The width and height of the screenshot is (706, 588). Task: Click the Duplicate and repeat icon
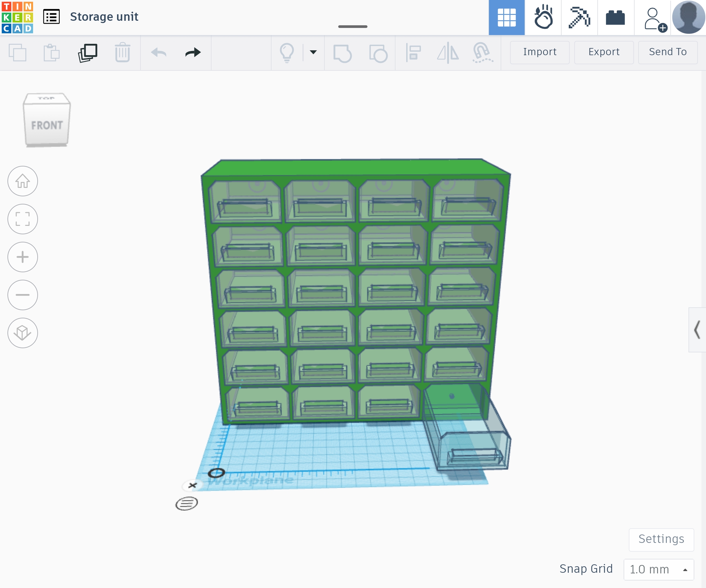87,53
